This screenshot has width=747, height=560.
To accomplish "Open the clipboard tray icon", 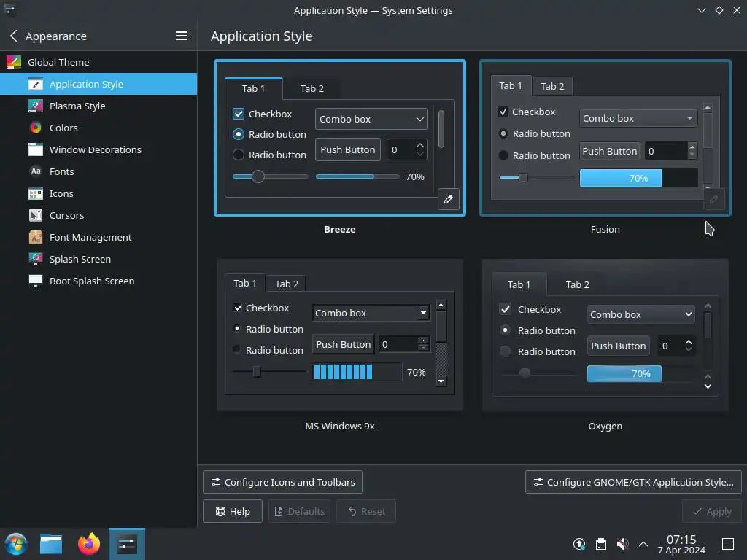I will coord(601,544).
